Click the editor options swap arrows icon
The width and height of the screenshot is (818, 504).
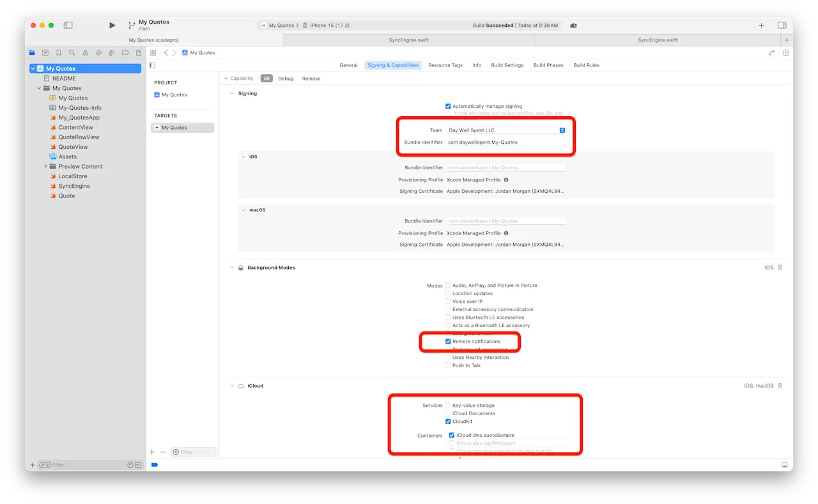tap(772, 53)
